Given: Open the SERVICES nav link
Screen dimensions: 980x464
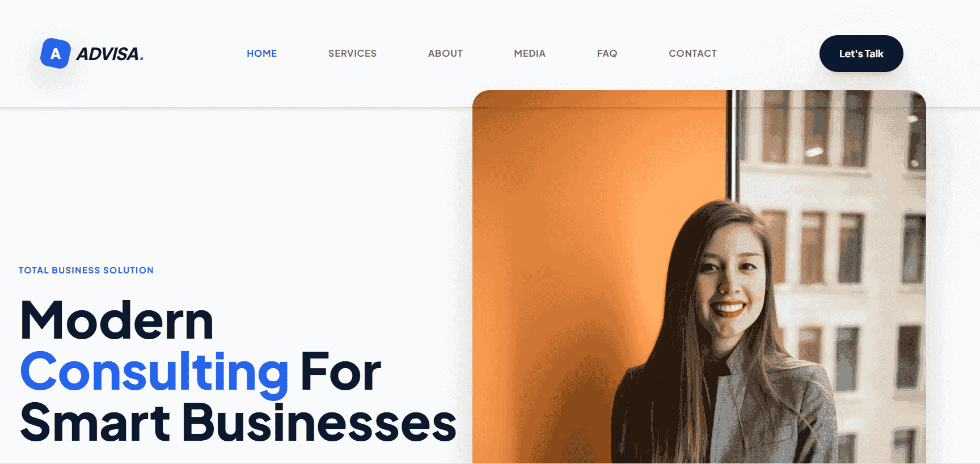Looking at the screenshot, I should [x=352, y=53].
